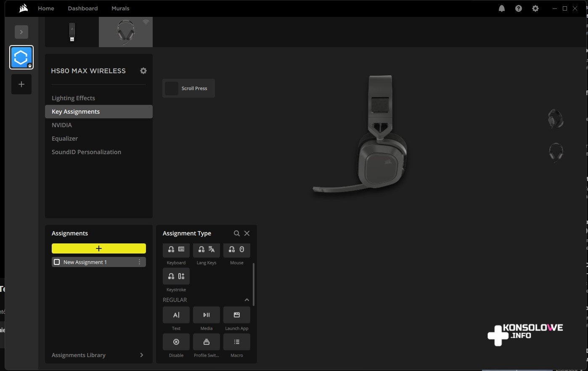The height and width of the screenshot is (371, 588).
Task: Select the Launch App assignment icon
Action: pos(236,315)
